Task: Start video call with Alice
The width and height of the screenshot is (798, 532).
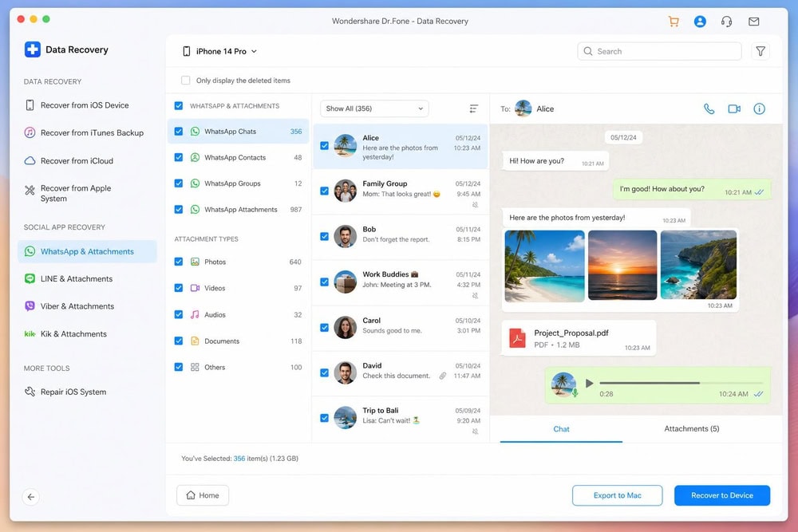Action: point(734,108)
